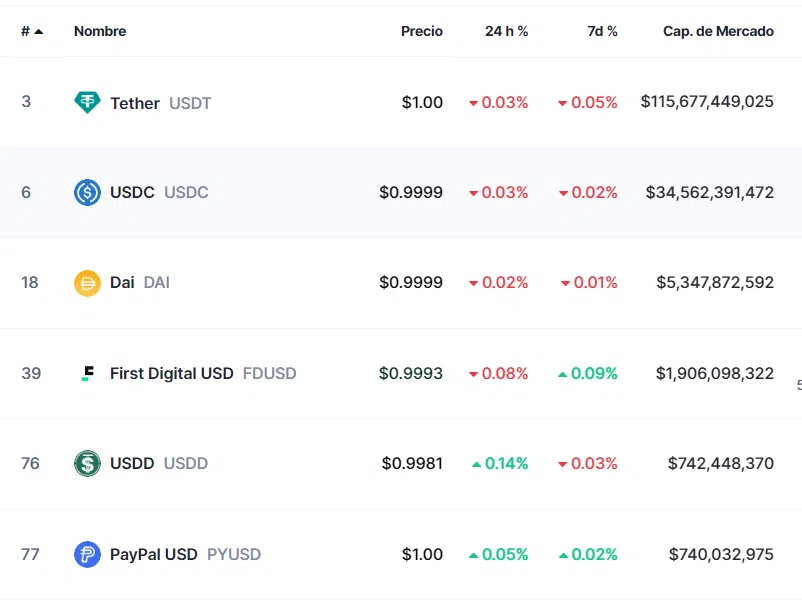This screenshot has width=802, height=601.
Task: Click the PayPal USD logo icon
Action: point(87,554)
